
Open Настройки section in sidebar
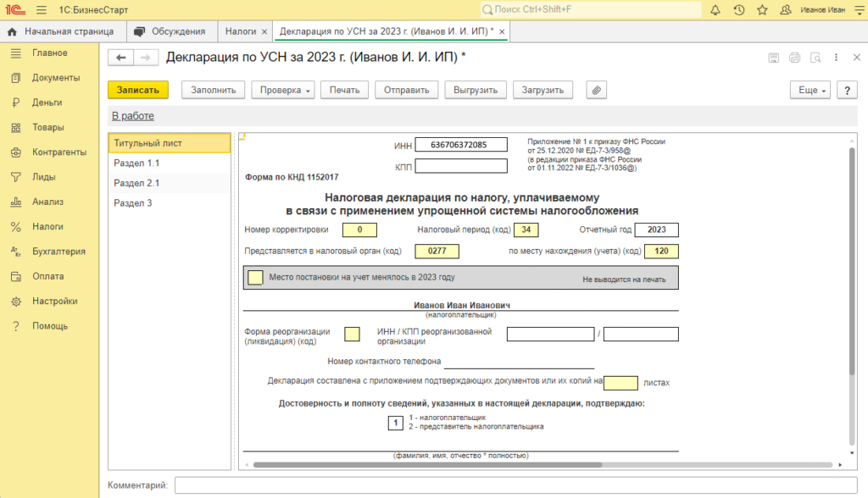(x=49, y=301)
